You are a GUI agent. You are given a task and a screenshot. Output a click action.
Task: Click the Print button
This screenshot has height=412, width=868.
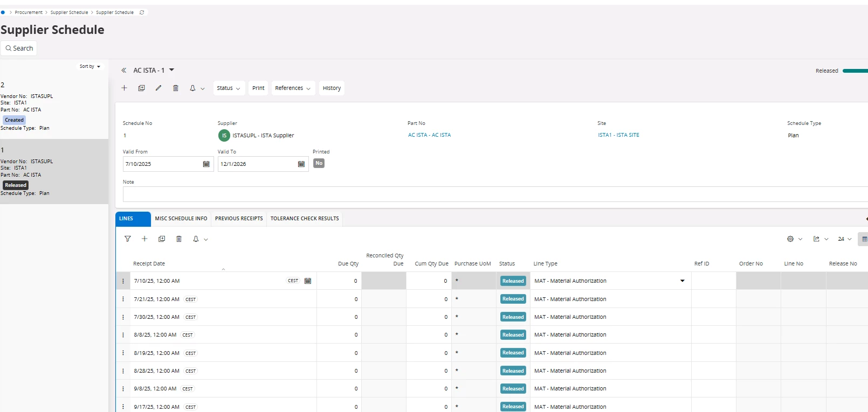258,88
